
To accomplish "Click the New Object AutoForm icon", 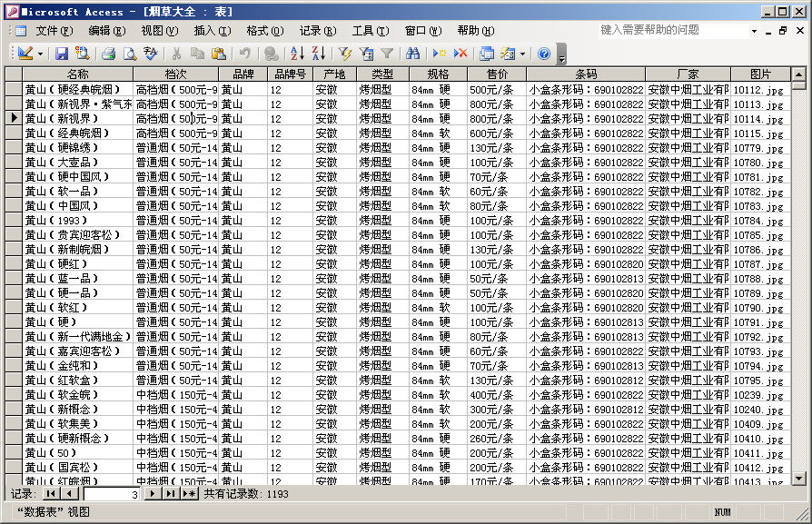I will click(508, 53).
